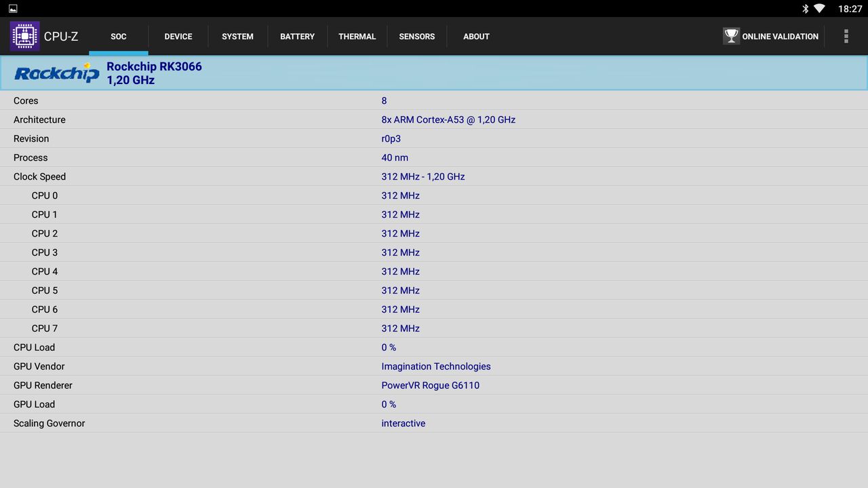Click the Clock Speed label

pos(39,176)
